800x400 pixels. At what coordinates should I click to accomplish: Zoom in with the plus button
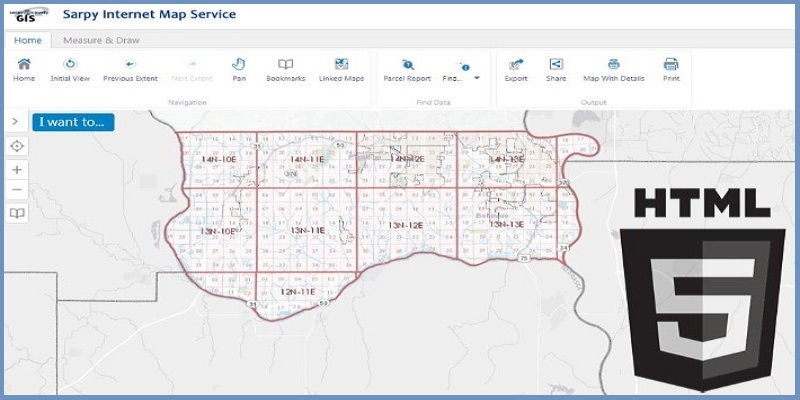[17, 169]
